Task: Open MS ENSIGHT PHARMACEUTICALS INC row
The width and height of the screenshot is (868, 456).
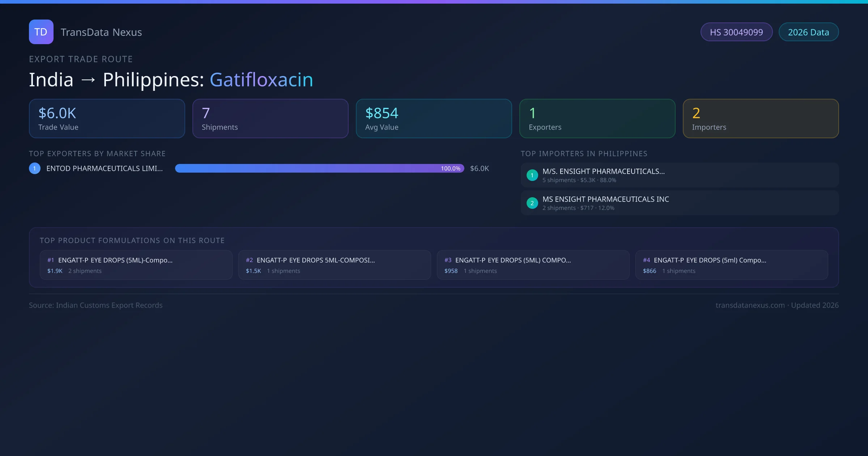Action: (x=679, y=203)
